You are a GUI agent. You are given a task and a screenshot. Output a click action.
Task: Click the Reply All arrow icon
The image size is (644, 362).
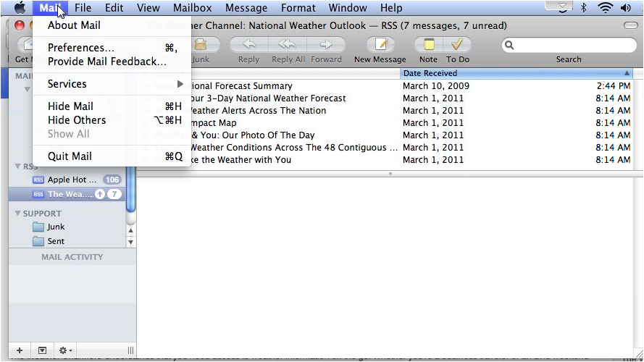288,45
